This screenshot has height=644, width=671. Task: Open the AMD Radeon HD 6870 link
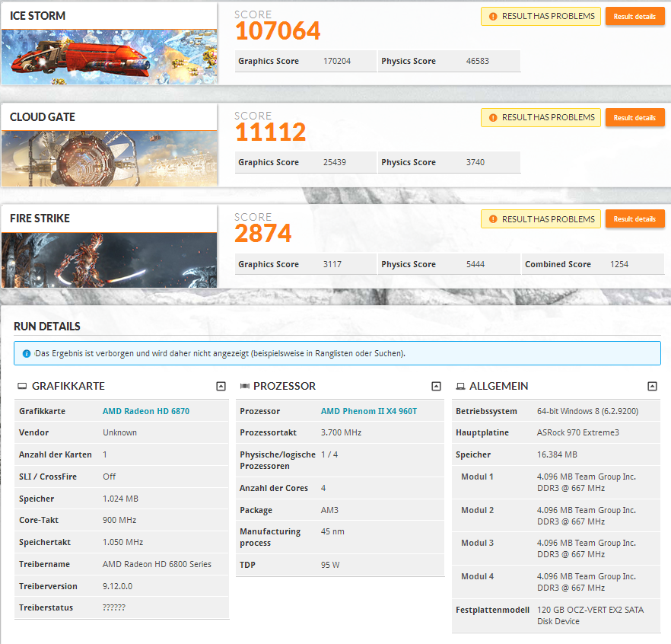[146, 411]
